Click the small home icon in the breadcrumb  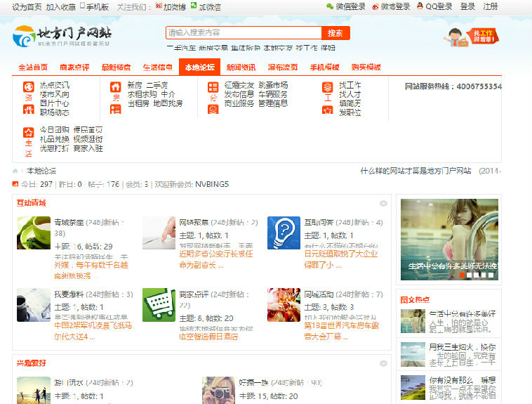coord(15,171)
